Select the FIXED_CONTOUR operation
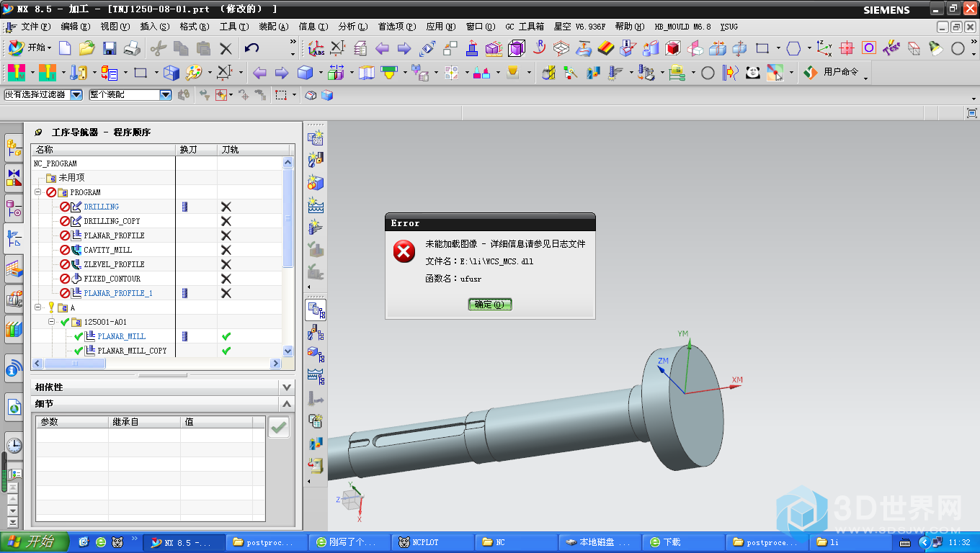This screenshot has height=553, width=980. pyautogui.click(x=112, y=279)
